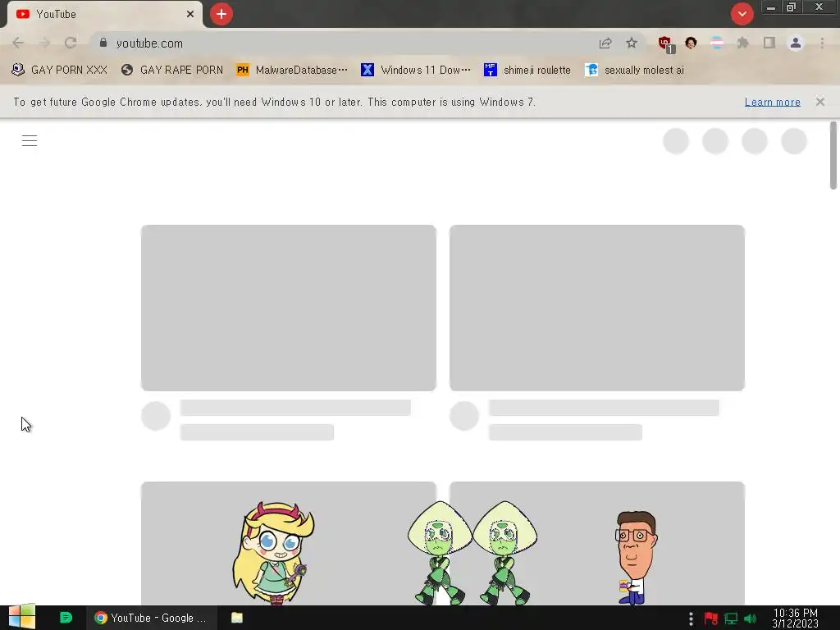Image resolution: width=840 pixels, height=630 pixels.
Task: Open the shimeji roulette bookmark
Action: click(x=527, y=70)
